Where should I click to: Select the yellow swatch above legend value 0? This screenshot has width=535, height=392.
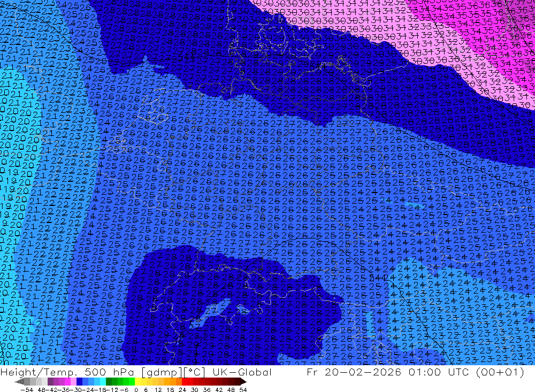pyautogui.click(x=137, y=381)
